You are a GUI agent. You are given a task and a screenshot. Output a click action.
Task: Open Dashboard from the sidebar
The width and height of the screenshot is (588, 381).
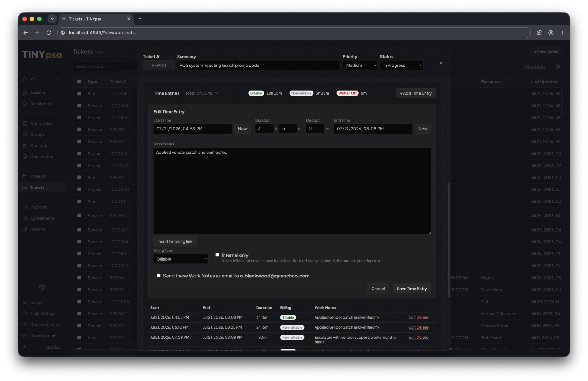[41, 104]
